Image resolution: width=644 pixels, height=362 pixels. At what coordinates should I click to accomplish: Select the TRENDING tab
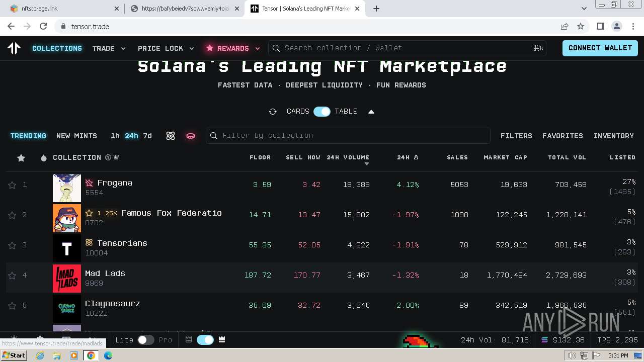[x=28, y=136]
